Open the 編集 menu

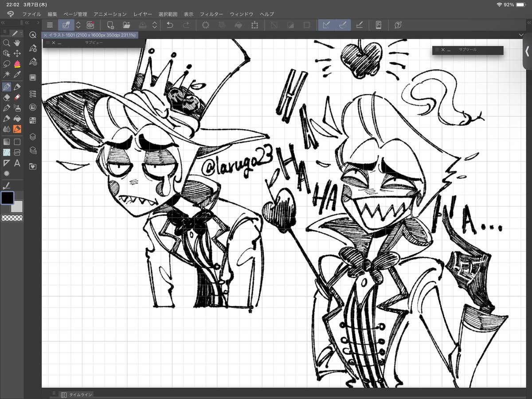(x=52, y=14)
